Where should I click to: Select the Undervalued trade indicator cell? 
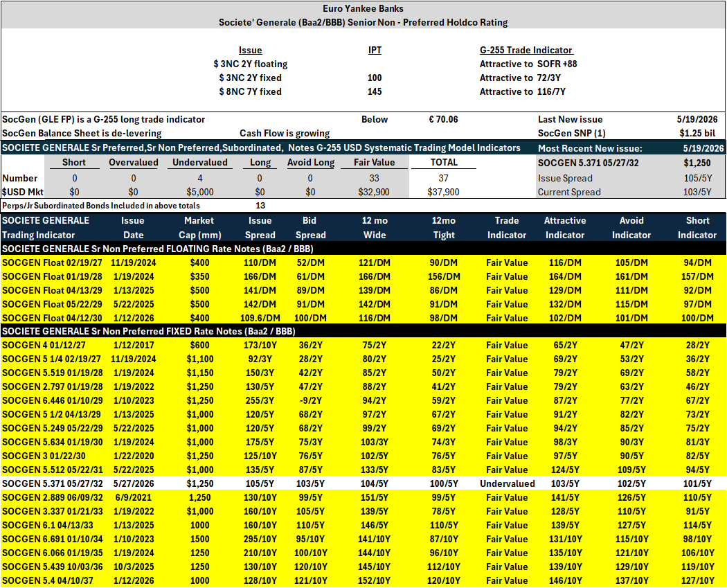(x=508, y=483)
